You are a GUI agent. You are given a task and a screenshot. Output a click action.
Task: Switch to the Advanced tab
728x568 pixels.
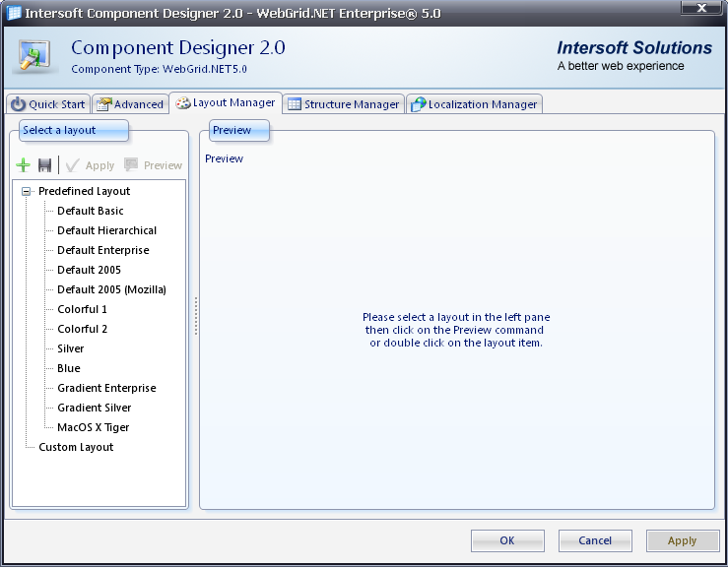[130, 104]
